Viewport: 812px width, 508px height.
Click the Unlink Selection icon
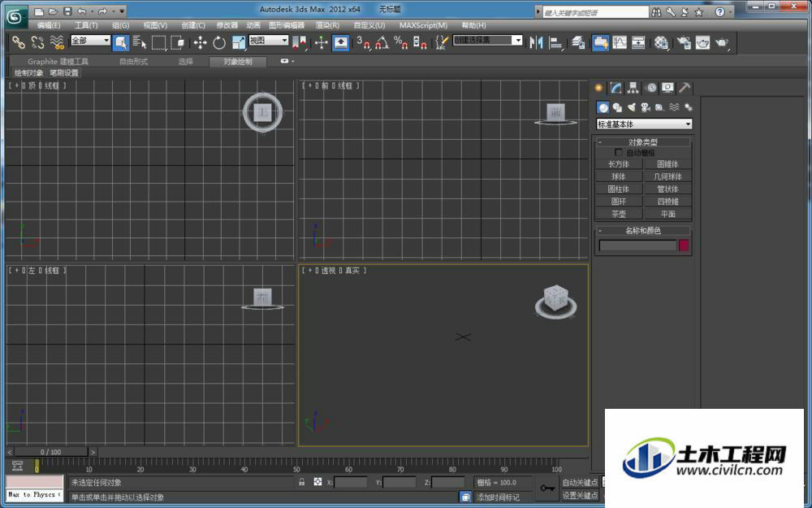click(x=37, y=42)
